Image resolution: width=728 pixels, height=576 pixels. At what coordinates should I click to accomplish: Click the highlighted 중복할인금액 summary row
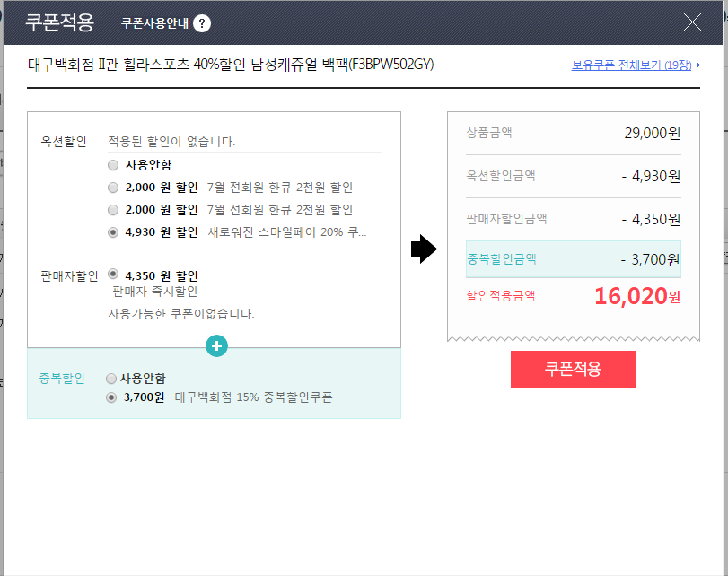(x=573, y=259)
